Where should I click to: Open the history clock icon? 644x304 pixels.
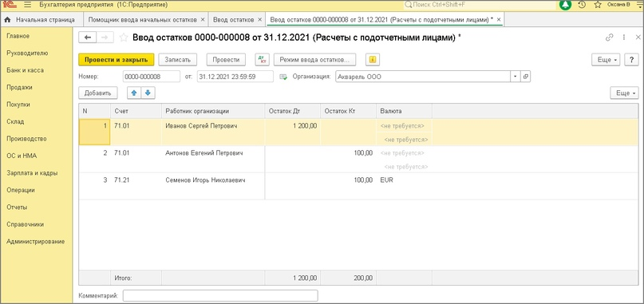[x=582, y=6]
